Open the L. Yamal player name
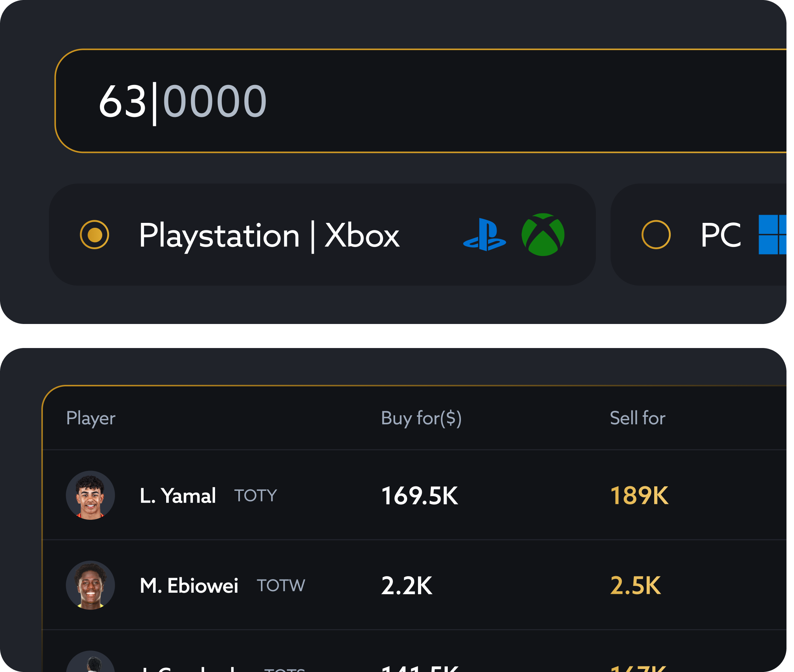The height and width of the screenshot is (672, 794). (x=177, y=496)
